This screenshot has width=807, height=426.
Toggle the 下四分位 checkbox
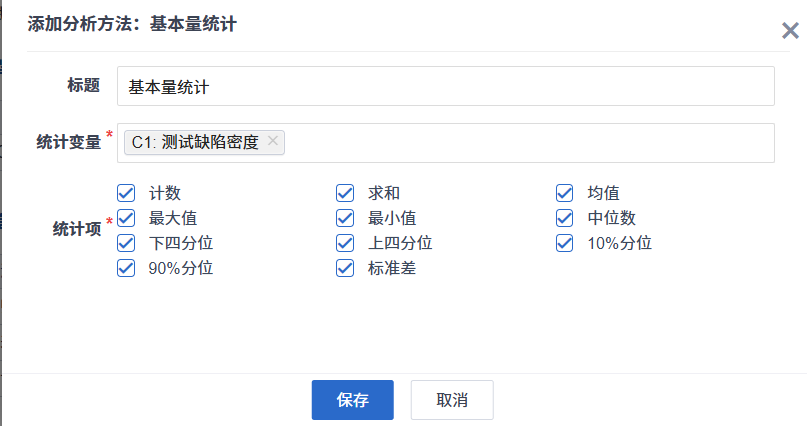(x=126, y=242)
